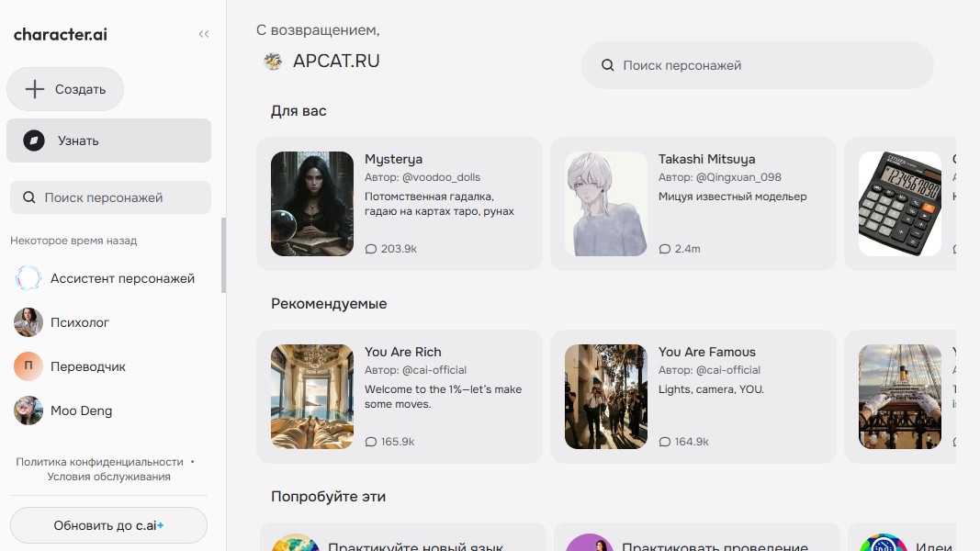Screen dimensions: 980x551
Task: Open the Takashi Mitsuya character card
Action: click(693, 203)
